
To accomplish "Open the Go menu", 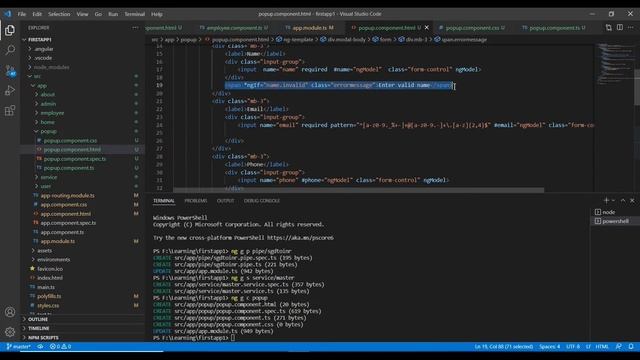I will [98, 14].
